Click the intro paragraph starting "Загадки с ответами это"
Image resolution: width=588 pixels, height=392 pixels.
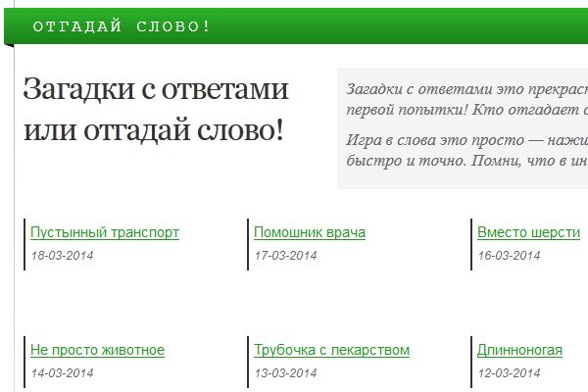coord(466,98)
